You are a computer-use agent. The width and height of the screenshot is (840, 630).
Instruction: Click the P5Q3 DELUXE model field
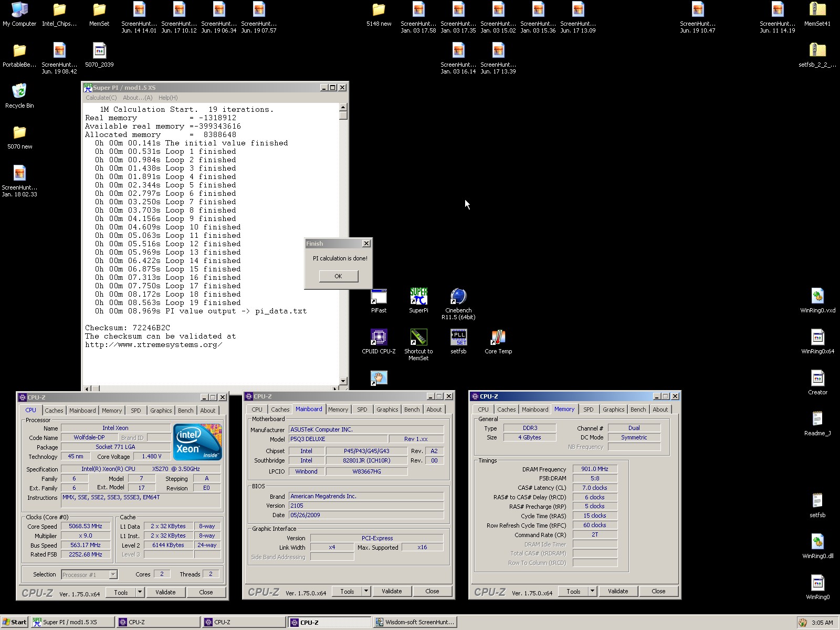[x=338, y=439]
